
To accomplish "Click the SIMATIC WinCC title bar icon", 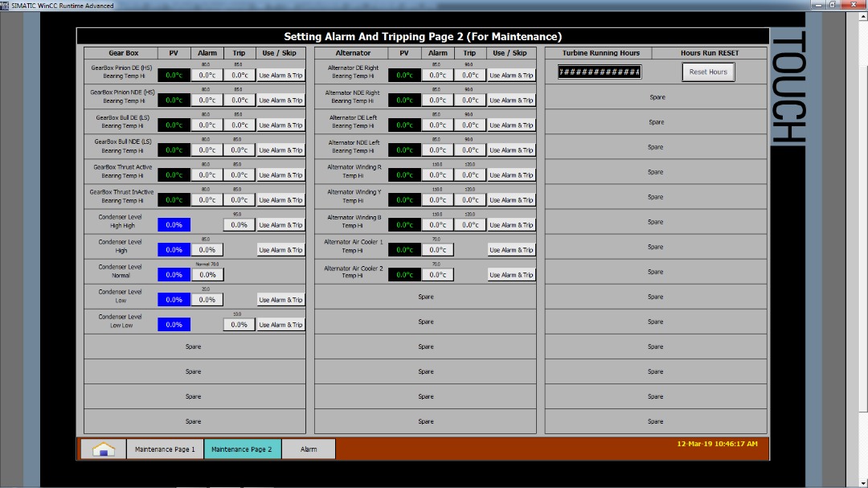I will (6, 6).
